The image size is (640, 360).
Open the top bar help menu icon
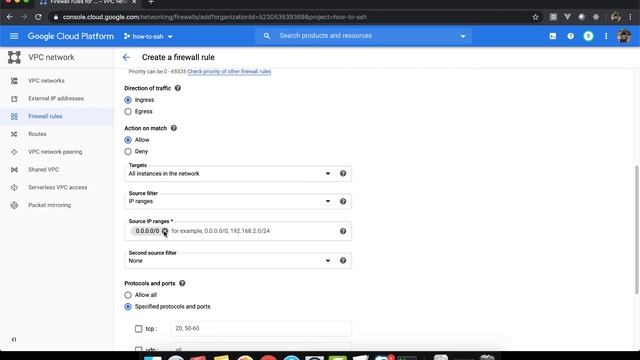[x=570, y=36]
